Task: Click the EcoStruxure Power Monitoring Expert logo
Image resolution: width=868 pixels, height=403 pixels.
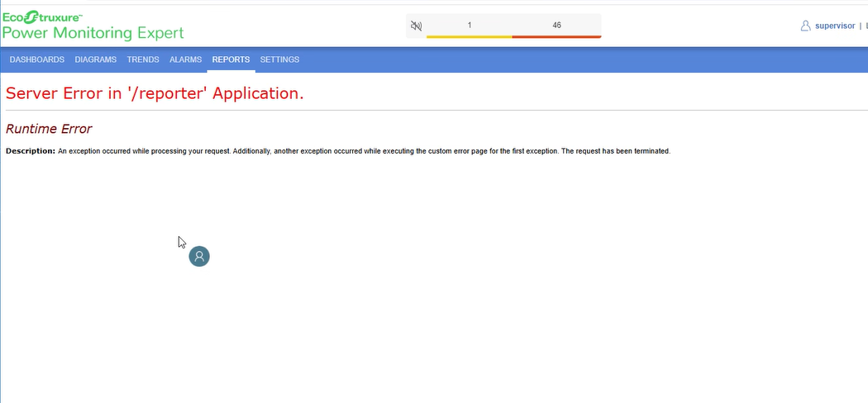Action: pos(93,26)
